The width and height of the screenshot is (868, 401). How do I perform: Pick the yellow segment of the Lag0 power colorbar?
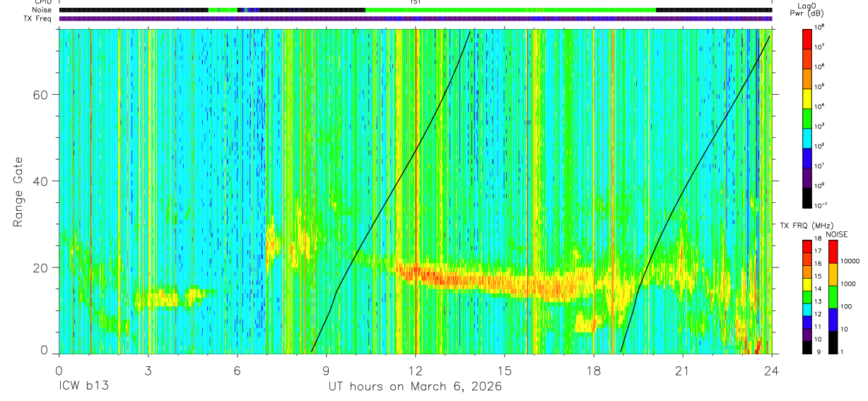point(807,98)
